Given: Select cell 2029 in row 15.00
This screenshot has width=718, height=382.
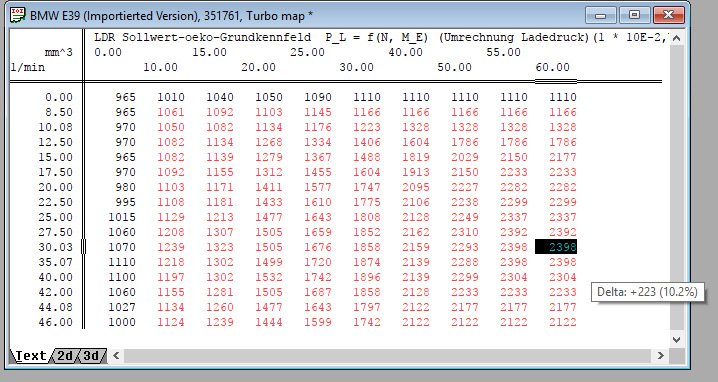Looking at the screenshot, I should (x=465, y=157).
